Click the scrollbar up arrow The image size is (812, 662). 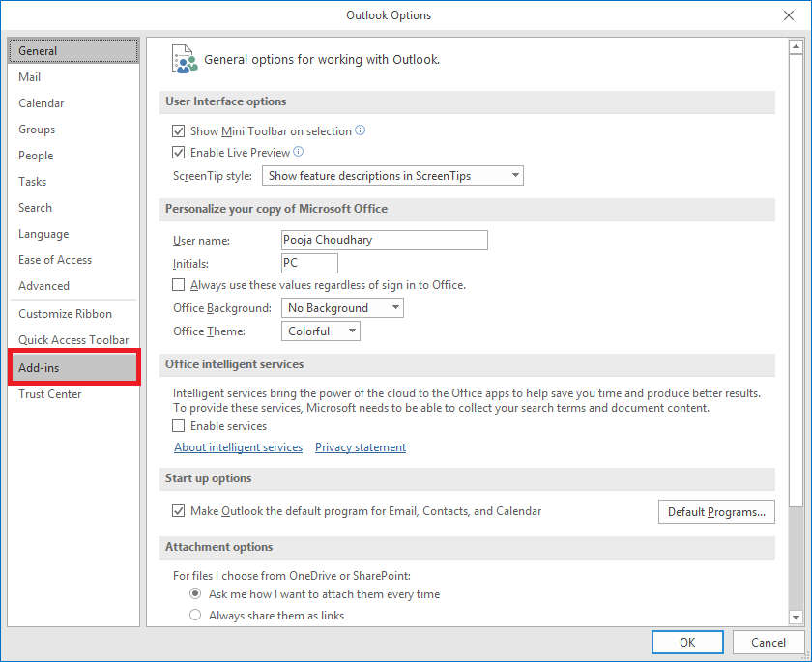click(x=796, y=47)
